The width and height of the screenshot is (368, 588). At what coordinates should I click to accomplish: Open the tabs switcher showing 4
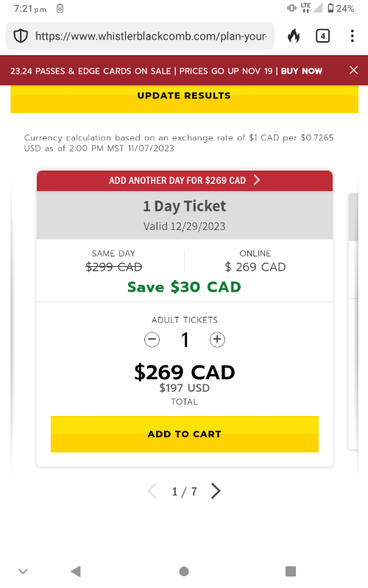click(322, 36)
